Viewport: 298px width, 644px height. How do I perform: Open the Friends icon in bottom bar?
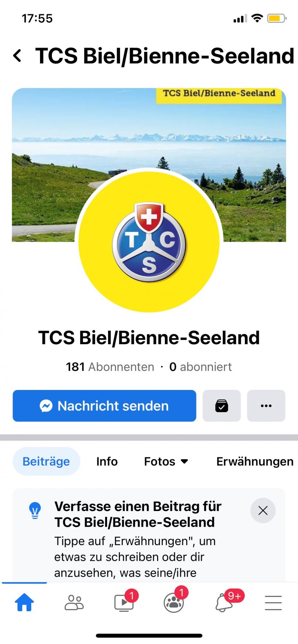(x=74, y=602)
